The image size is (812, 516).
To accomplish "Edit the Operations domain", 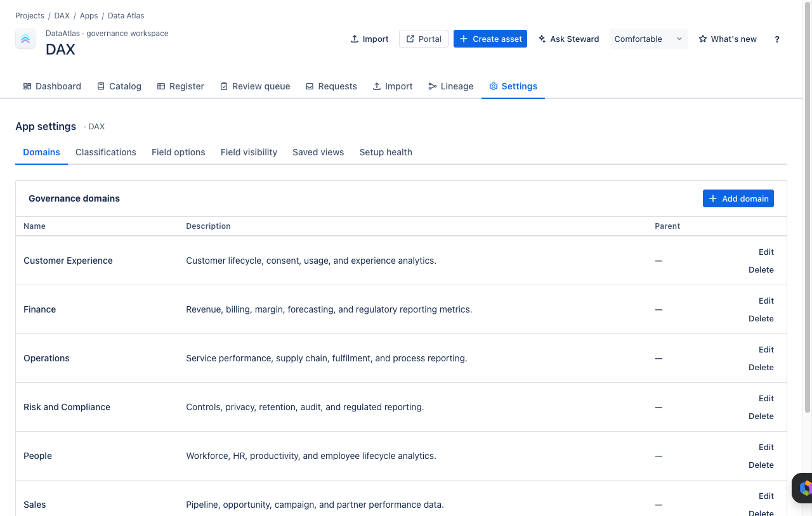I will click(x=766, y=349).
